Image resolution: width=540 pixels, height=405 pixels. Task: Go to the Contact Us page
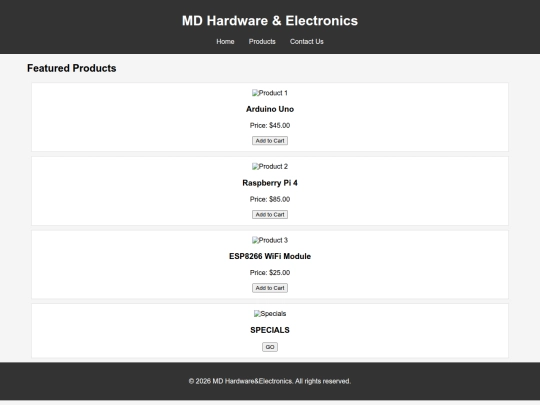click(x=307, y=42)
